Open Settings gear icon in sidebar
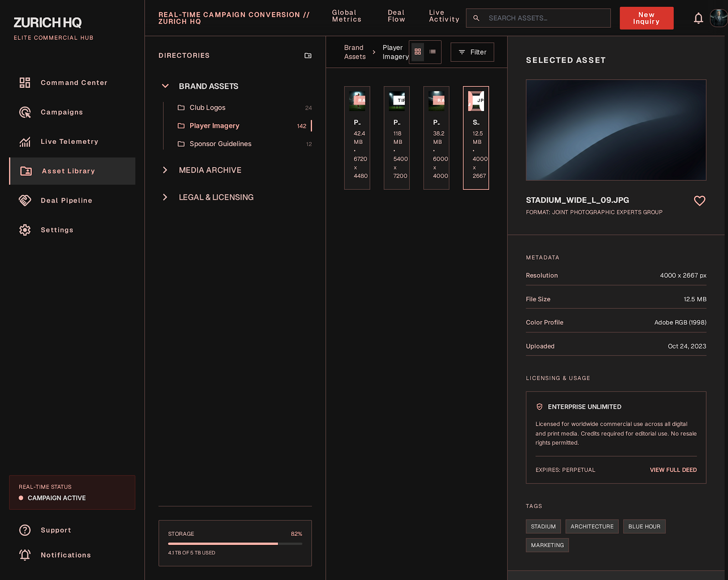Screen dimensions: 728x580 (x=25, y=230)
